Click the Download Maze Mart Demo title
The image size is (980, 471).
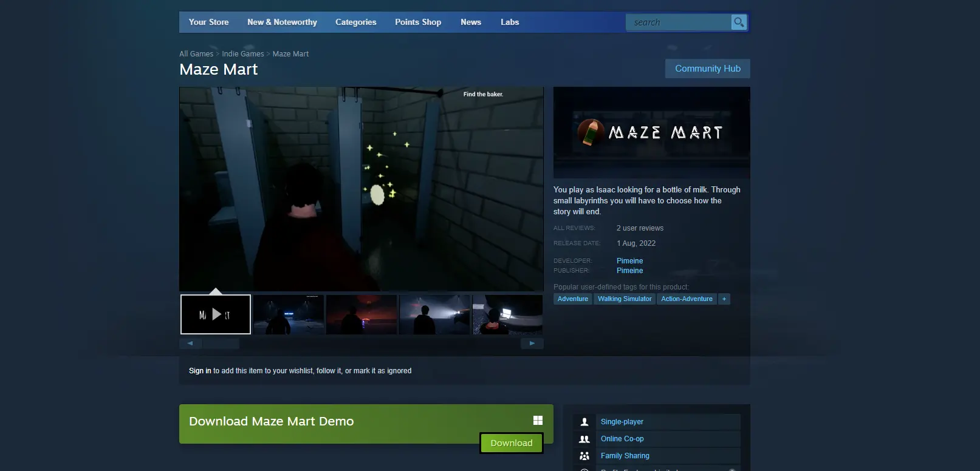coord(271,421)
